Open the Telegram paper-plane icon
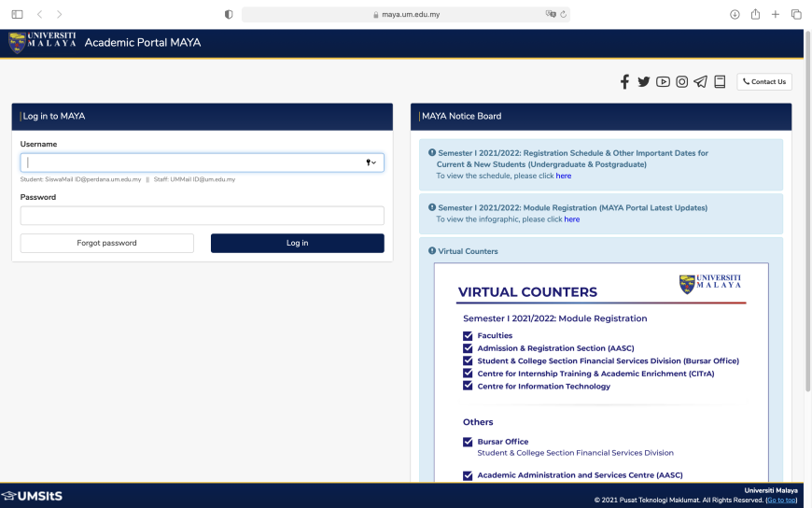Screen dimensions: 812x508 700,82
